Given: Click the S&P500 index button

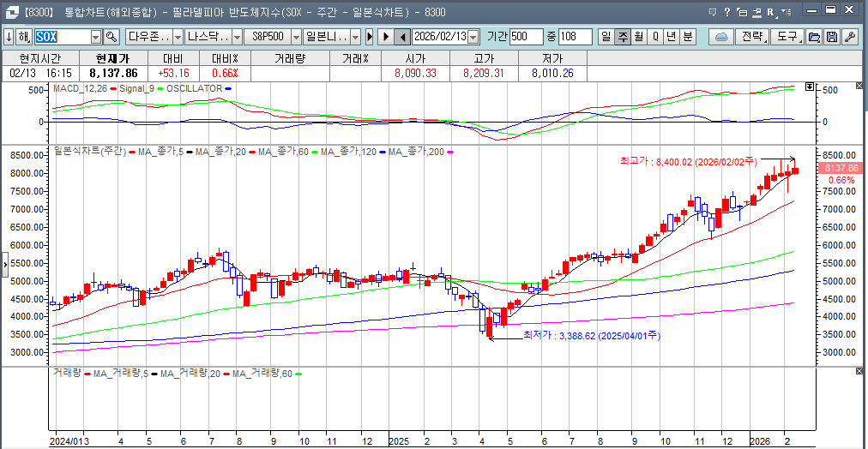Looking at the screenshot, I should 266,37.
